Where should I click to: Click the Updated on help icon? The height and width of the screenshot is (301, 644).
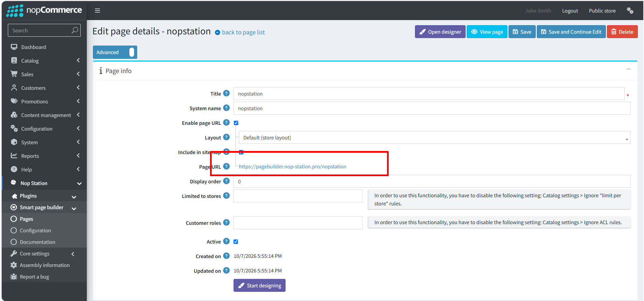226,270
